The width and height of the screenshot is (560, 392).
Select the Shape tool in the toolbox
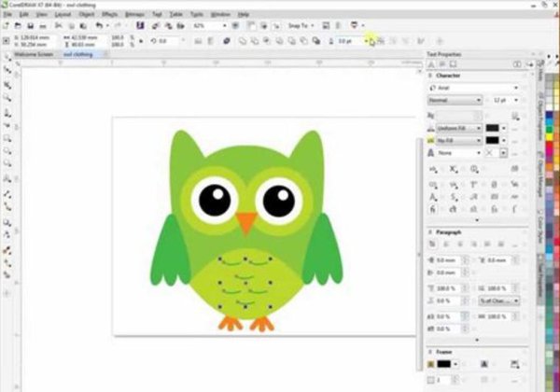(x=7, y=70)
